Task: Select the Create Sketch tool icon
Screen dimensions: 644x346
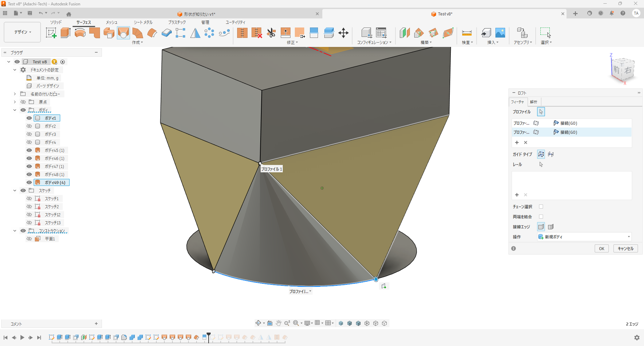Action: (x=51, y=33)
